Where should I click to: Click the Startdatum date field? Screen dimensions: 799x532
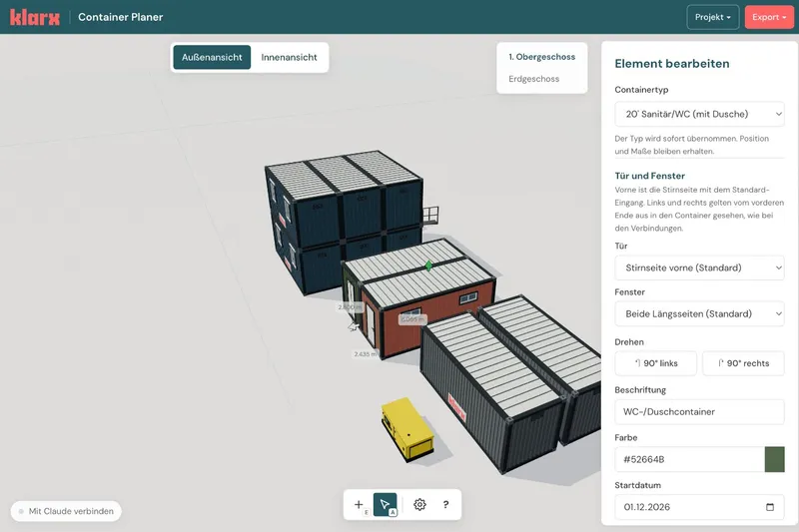tap(700, 507)
